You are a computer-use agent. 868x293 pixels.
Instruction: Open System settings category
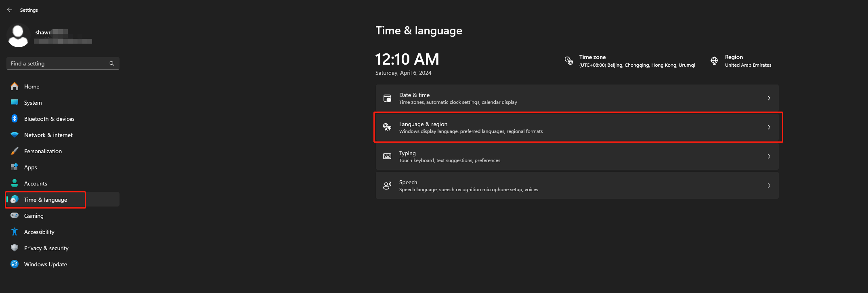tap(63, 103)
